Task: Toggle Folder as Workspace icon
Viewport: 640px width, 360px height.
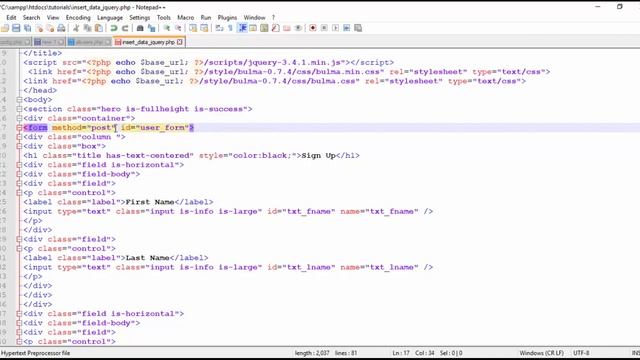Action: pos(287,28)
